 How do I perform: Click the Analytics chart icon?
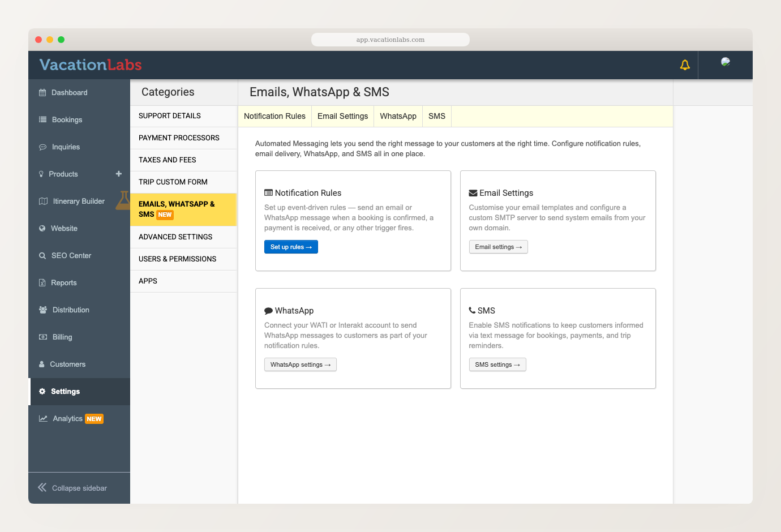tap(43, 419)
